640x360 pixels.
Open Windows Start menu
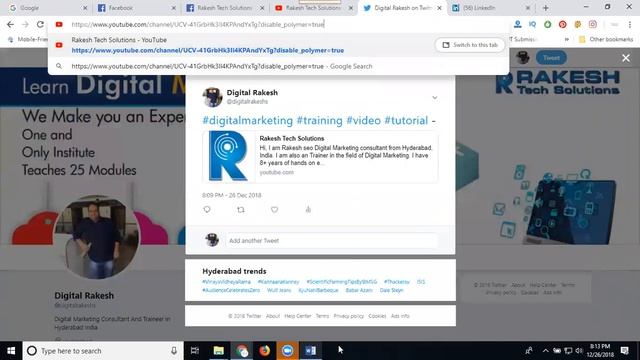[x=11, y=351]
